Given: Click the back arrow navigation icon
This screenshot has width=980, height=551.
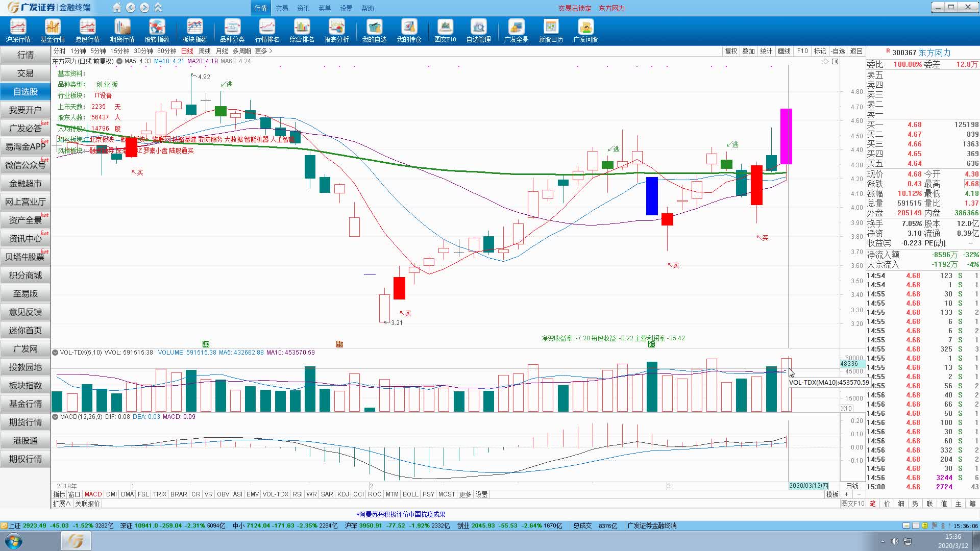Looking at the screenshot, I should tap(131, 8).
